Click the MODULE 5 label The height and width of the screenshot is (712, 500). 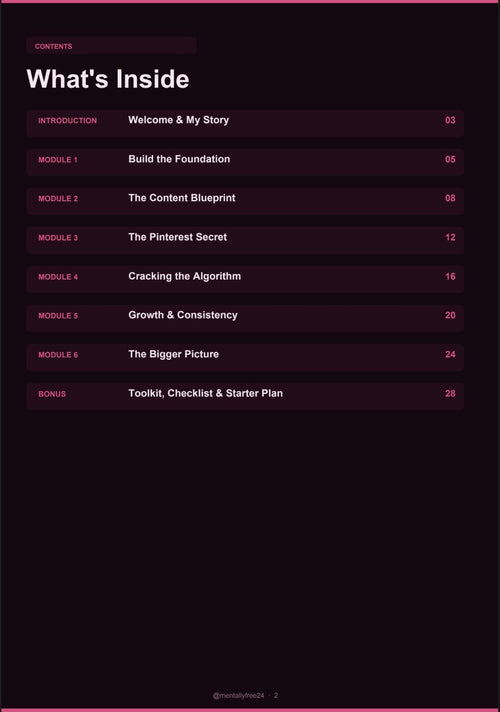(58, 316)
